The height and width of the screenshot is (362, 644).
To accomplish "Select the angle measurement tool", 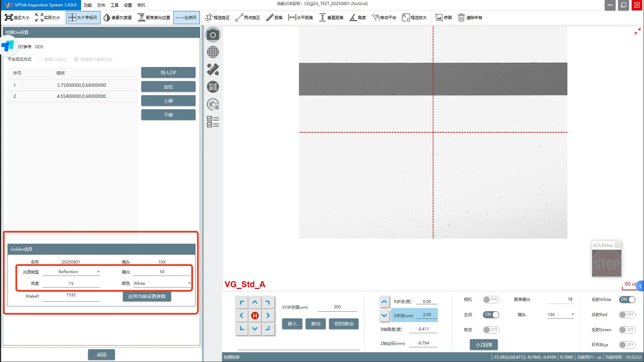I will point(358,18).
